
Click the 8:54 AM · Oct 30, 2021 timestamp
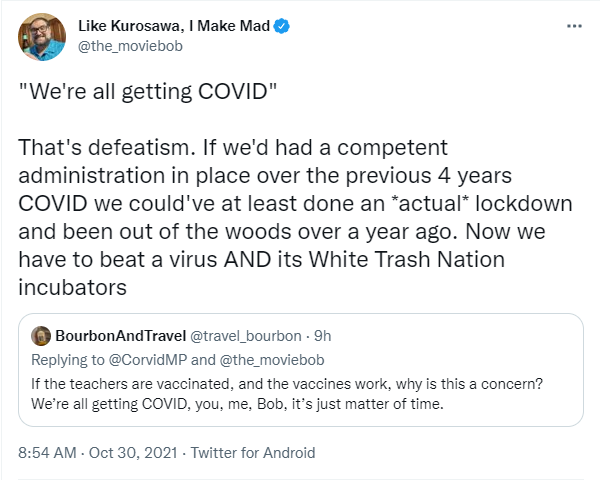(98, 452)
